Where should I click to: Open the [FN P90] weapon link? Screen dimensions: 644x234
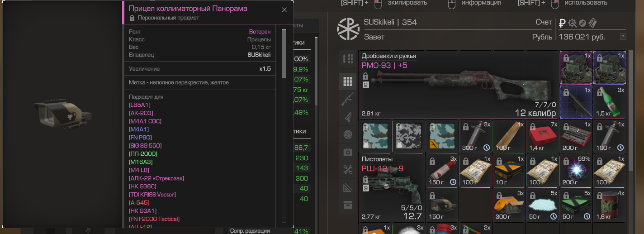click(x=142, y=138)
